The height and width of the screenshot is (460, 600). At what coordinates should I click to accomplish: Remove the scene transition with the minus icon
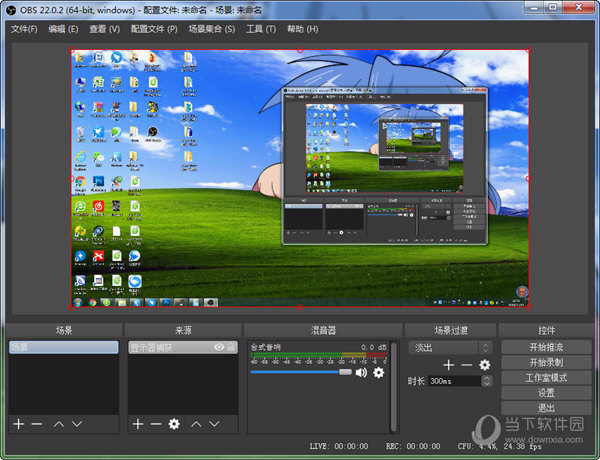click(466, 365)
